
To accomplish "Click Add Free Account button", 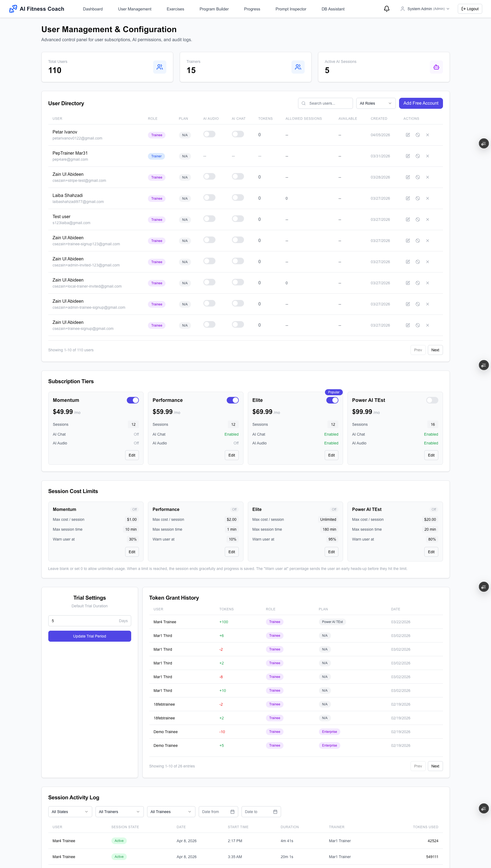I will pyautogui.click(x=420, y=103).
